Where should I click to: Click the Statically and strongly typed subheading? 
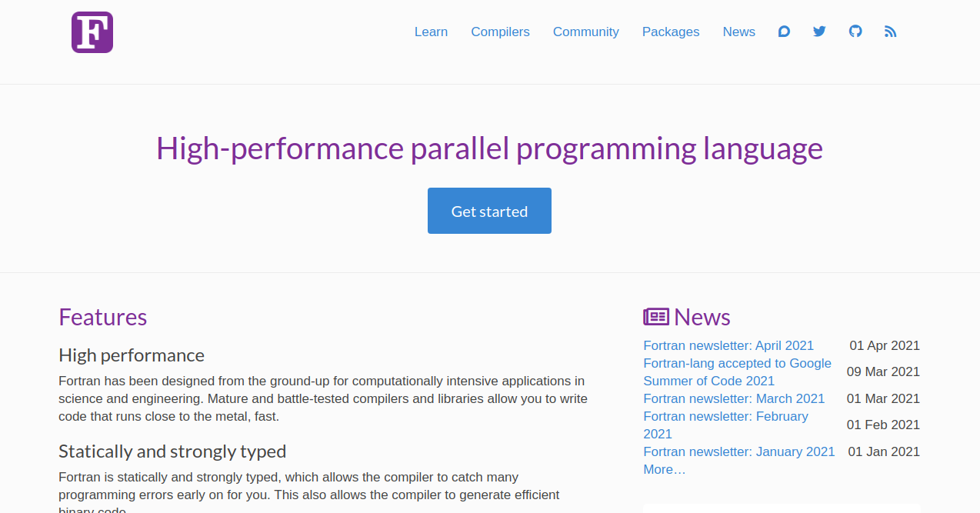tap(172, 451)
